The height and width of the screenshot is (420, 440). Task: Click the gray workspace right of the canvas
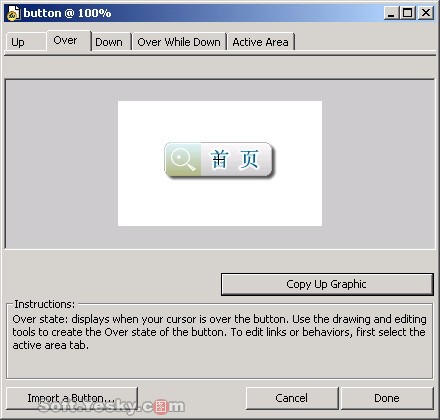378,163
